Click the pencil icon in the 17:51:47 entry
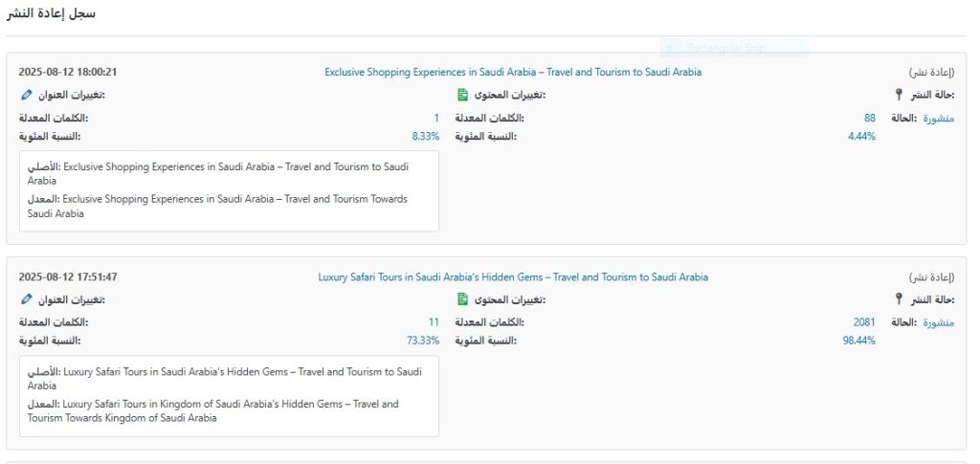The image size is (980, 464). [25, 299]
